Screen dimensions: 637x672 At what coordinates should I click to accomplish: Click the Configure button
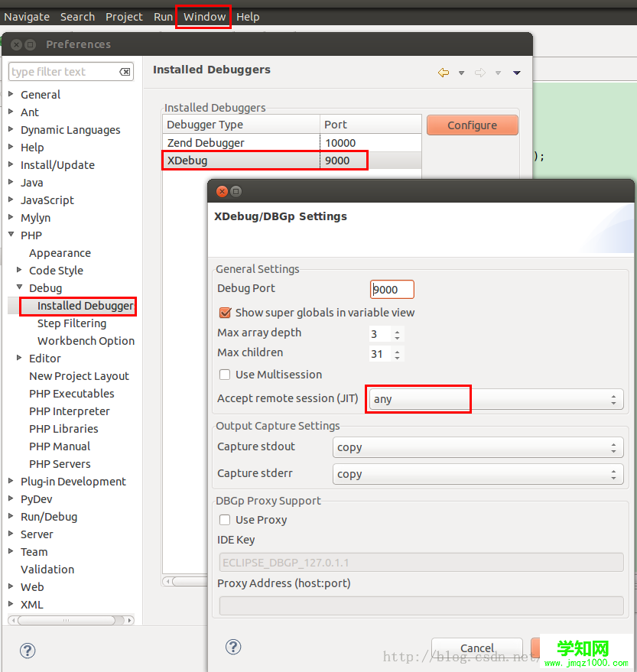click(473, 125)
